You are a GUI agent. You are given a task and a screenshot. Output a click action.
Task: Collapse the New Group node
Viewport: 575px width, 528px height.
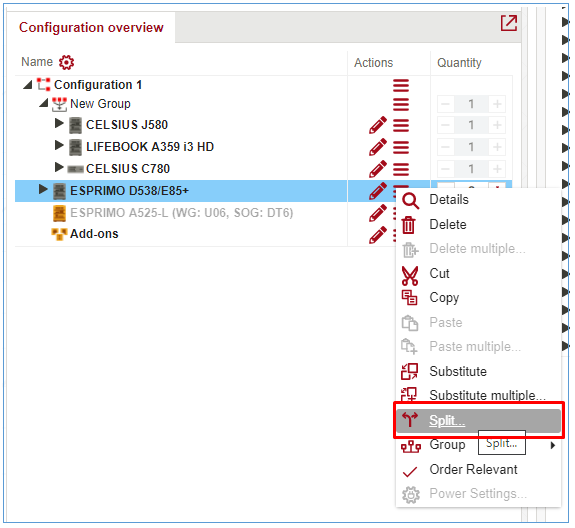point(44,103)
